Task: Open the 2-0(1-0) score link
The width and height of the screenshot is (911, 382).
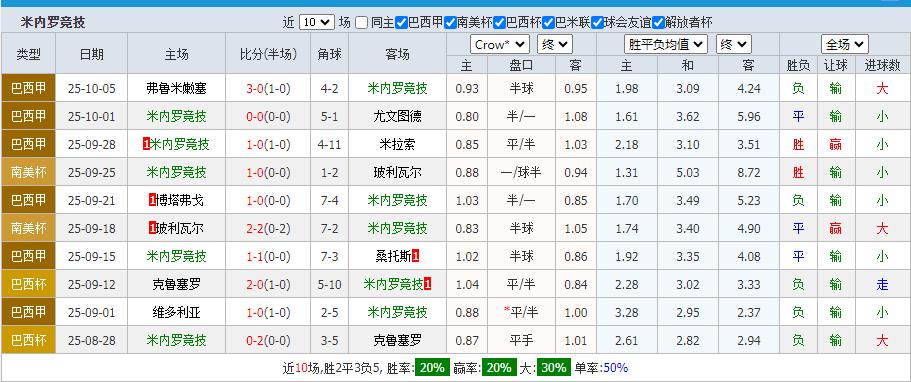Action: pyautogui.click(x=268, y=284)
